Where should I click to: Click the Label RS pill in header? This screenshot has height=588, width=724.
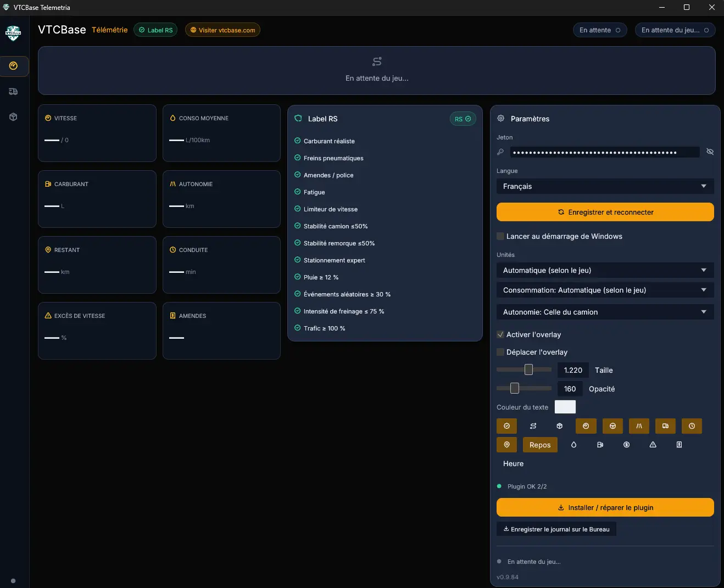click(156, 30)
